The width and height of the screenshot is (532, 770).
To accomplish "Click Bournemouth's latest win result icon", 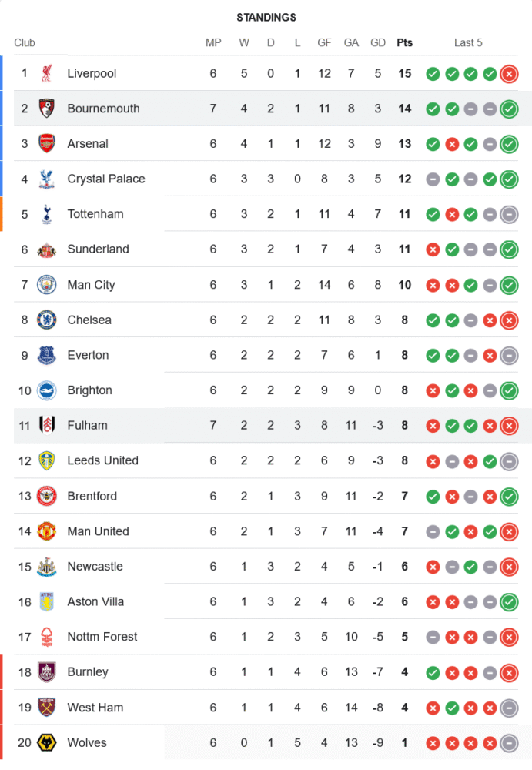I will 509,109.
